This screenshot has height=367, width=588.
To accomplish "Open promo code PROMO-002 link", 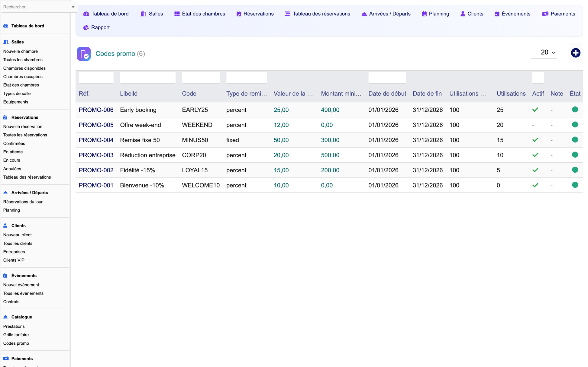I will 96,170.
